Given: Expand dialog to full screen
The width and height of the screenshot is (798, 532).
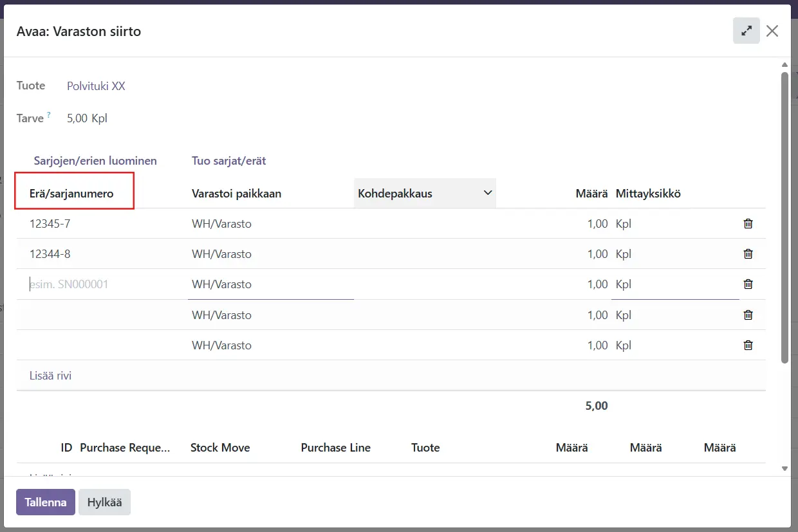Looking at the screenshot, I should coord(746,31).
